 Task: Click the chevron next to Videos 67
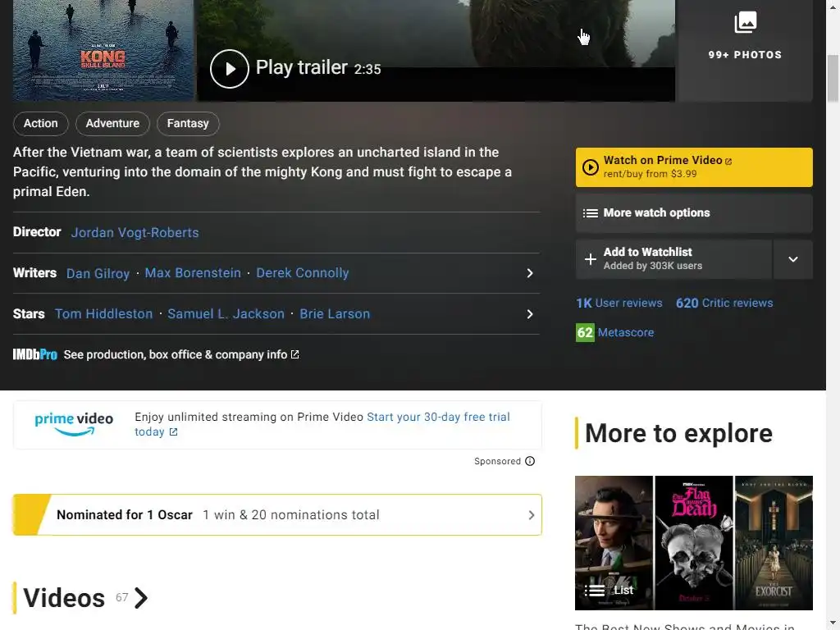[141, 598]
